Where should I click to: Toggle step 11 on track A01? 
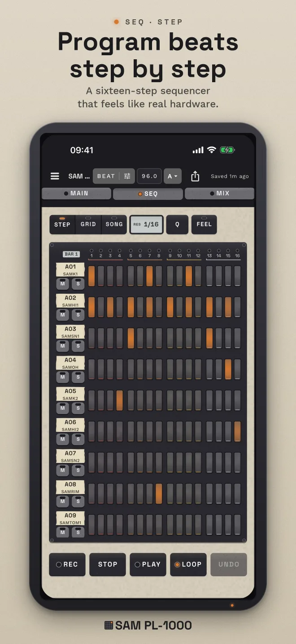[x=189, y=276]
